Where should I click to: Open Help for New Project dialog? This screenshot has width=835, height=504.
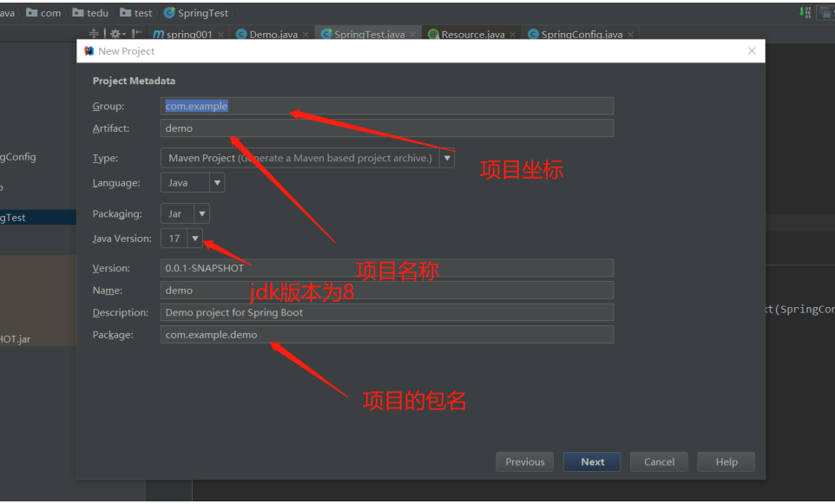coord(726,462)
